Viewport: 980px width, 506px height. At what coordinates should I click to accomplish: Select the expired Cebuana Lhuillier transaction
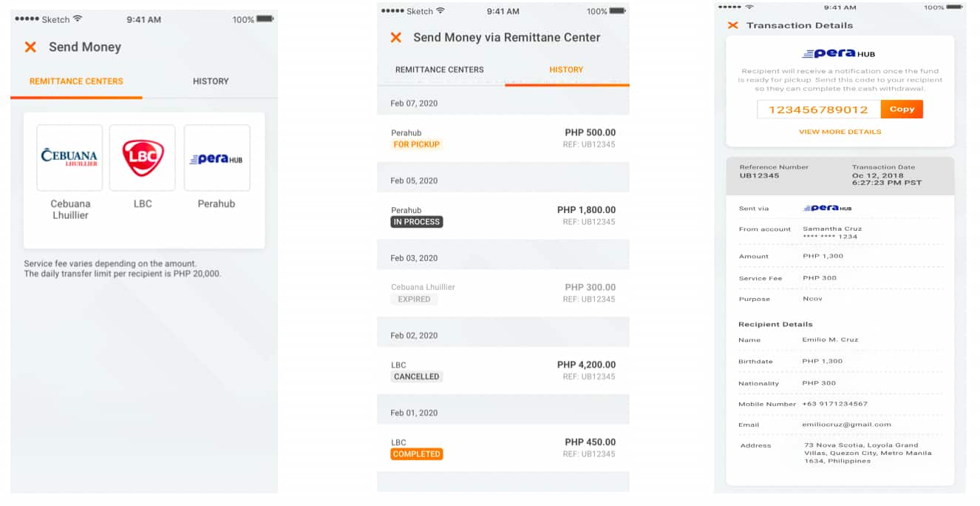503,293
